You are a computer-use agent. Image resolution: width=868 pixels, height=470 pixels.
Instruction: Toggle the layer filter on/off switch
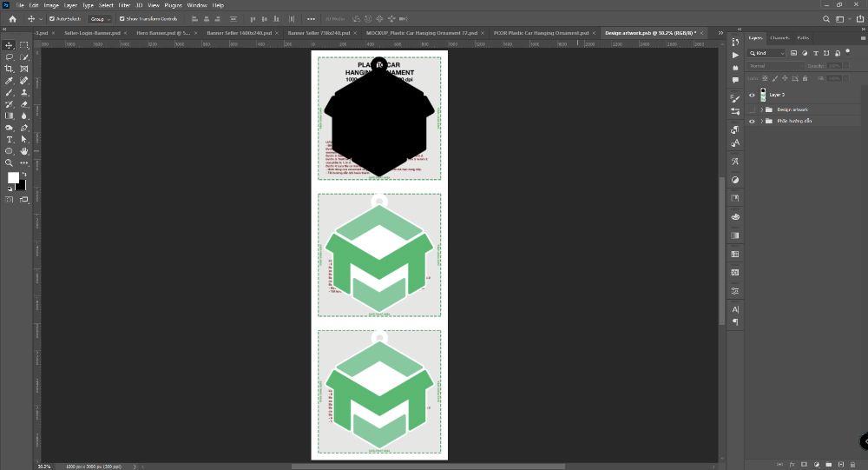point(848,52)
